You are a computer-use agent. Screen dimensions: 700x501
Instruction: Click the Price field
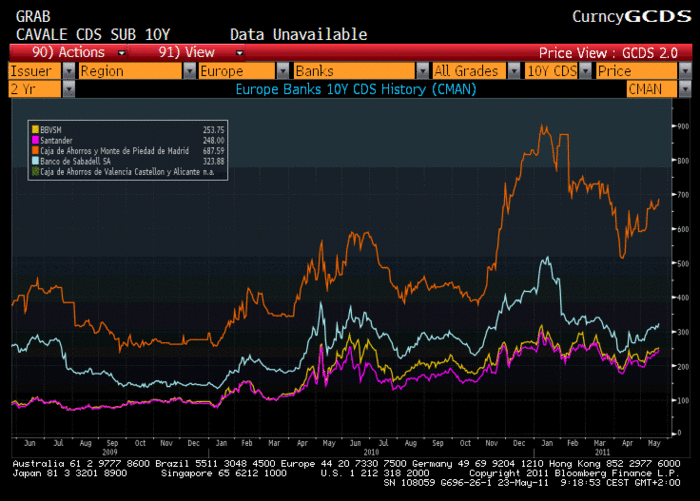[637, 71]
